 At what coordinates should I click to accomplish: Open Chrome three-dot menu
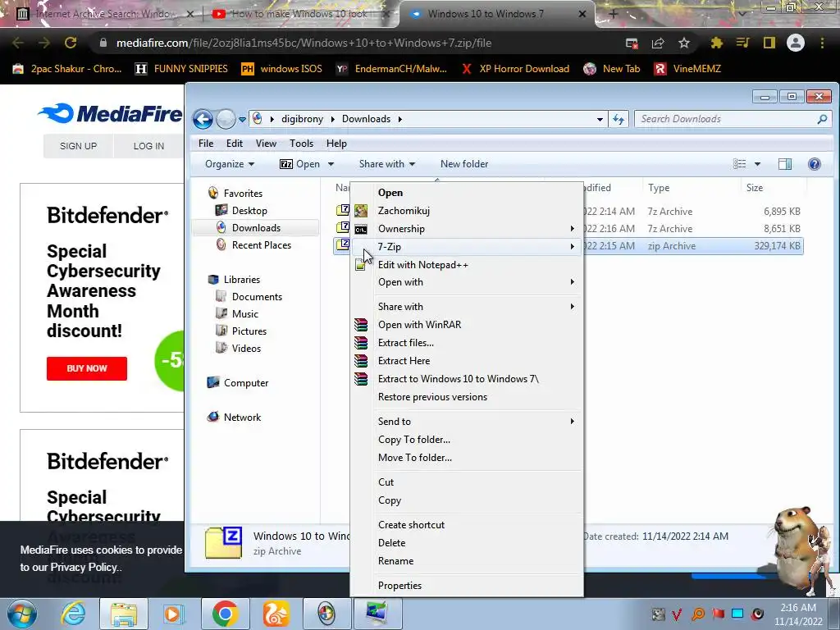(x=822, y=43)
